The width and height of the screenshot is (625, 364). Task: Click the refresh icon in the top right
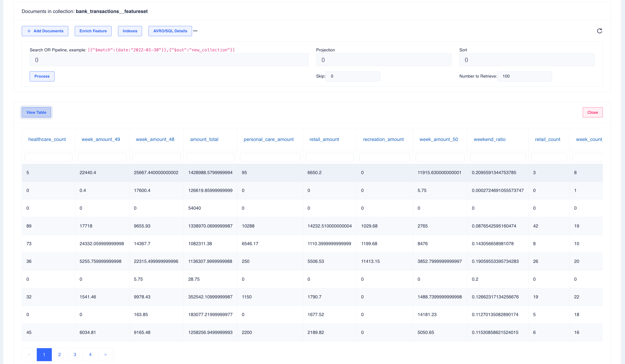(599, 31)
